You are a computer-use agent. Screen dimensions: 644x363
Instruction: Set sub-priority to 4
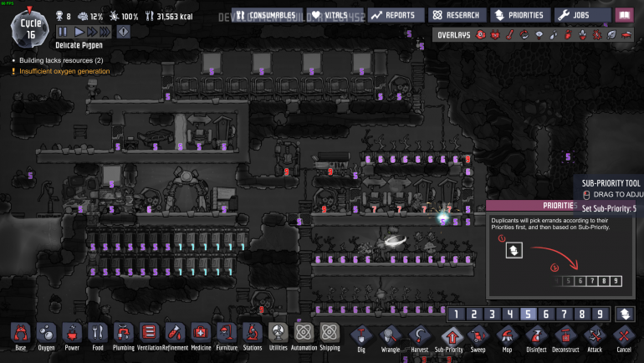pyautogui.click(x=510, y=314)
